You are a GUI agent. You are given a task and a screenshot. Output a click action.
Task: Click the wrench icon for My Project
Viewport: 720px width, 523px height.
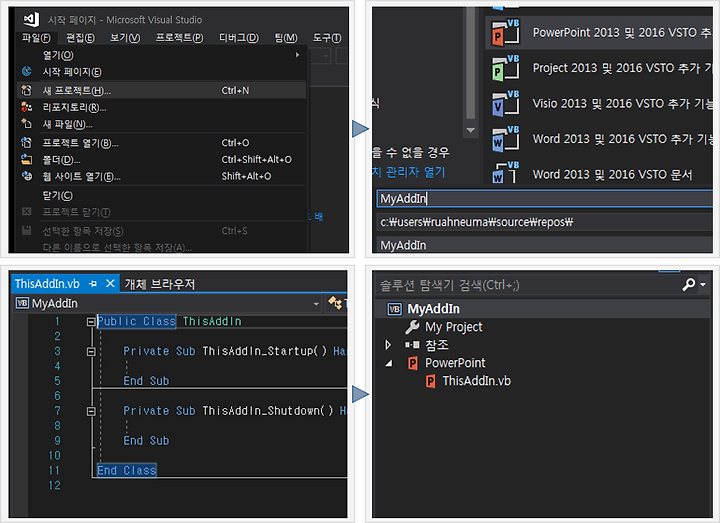point(412,327)
